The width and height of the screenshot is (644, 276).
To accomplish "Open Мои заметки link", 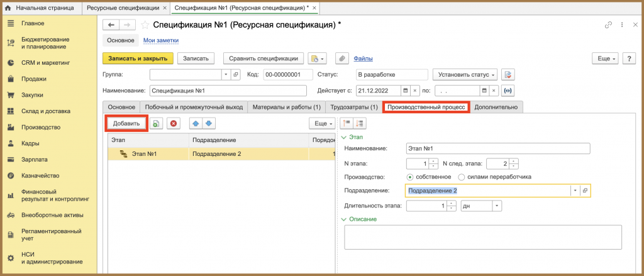I will pyautogui.click(x=161, y=40).
